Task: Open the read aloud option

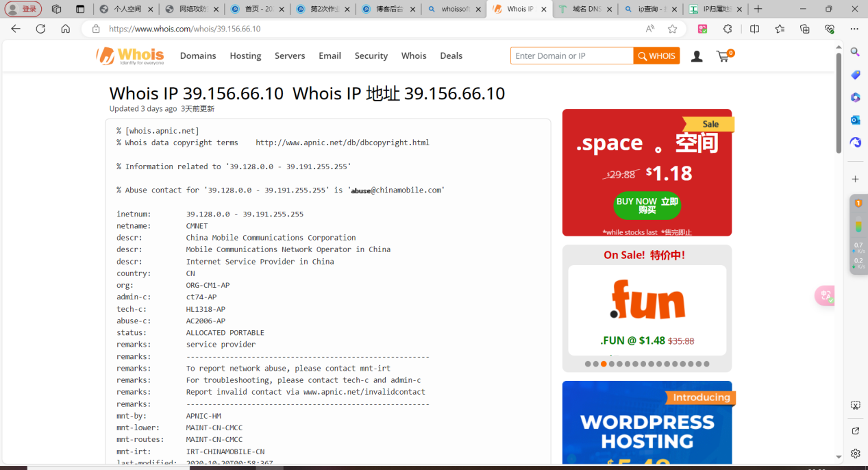Action: coord(649,29)
